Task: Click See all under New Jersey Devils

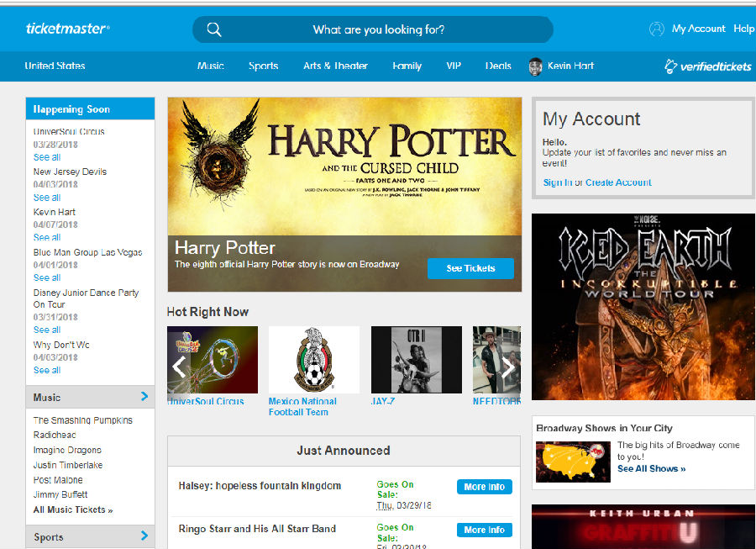Action: tap(47, 198)
